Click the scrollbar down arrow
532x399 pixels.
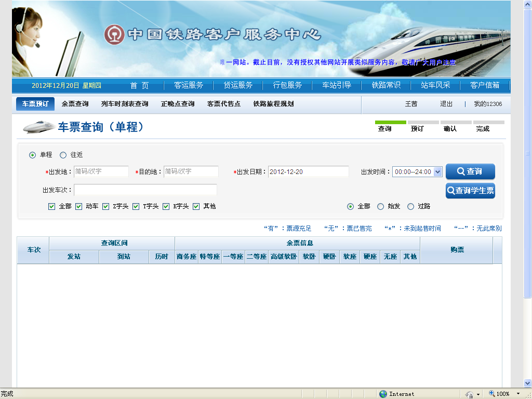(527, 383)
